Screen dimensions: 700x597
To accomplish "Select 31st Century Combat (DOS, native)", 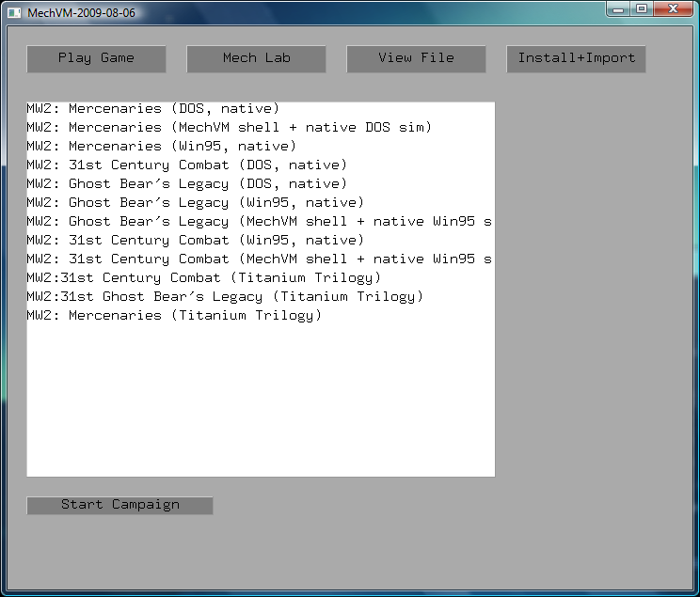I will 186,165.
